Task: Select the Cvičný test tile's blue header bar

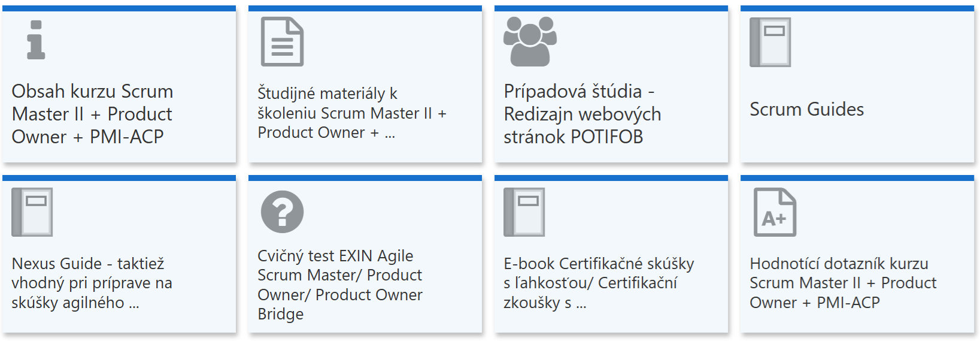Action: click(365, 178)
